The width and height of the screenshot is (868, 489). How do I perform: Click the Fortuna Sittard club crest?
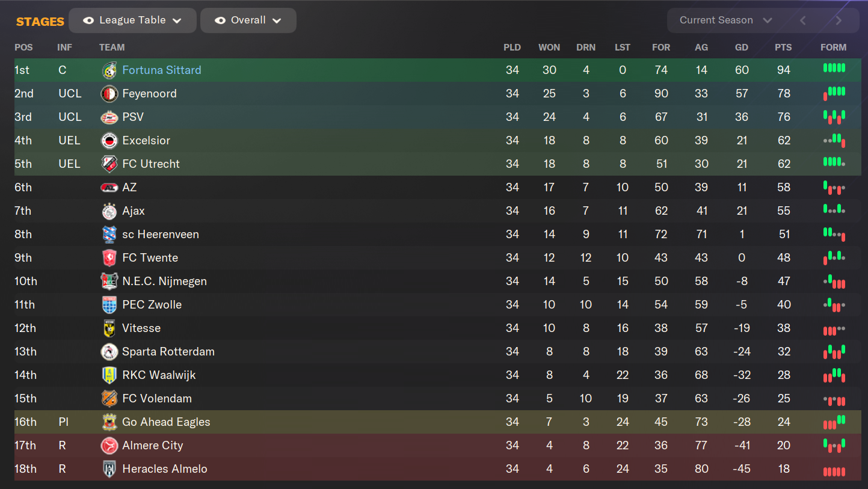109,70
